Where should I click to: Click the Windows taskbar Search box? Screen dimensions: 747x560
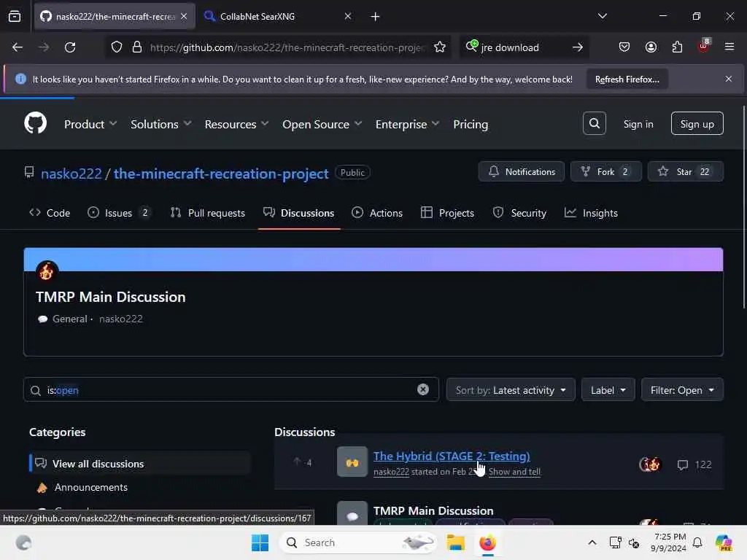click(x=357, y=542)
